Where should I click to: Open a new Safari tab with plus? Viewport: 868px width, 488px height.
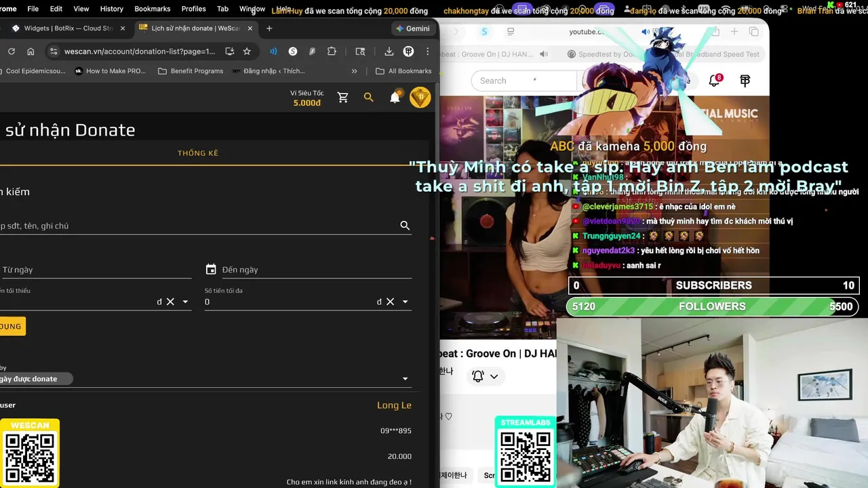734,32
